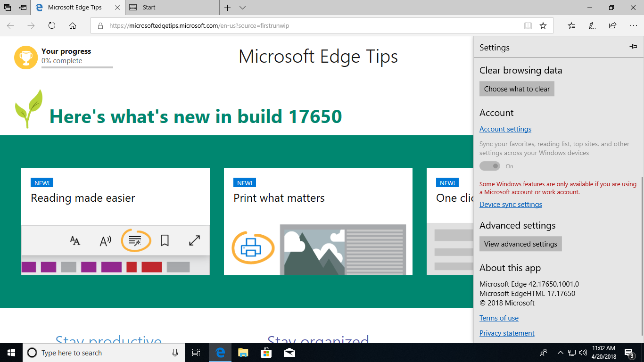Click the Your progress trophy icon
The image size is (644, 362).
(26, 58)
